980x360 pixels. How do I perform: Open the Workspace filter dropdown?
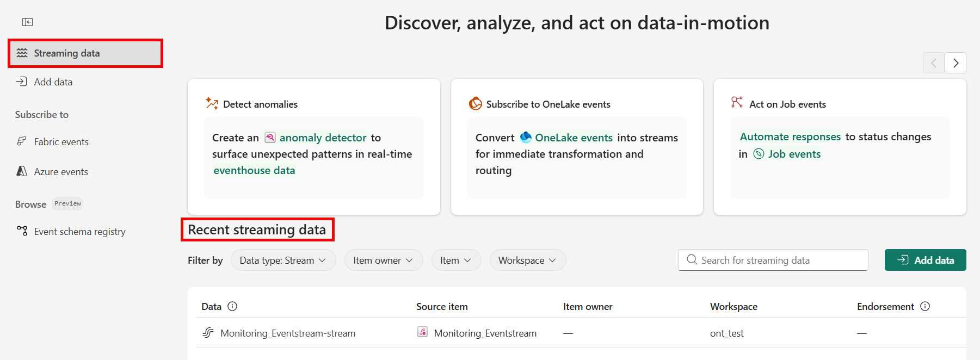coord(527,260)
